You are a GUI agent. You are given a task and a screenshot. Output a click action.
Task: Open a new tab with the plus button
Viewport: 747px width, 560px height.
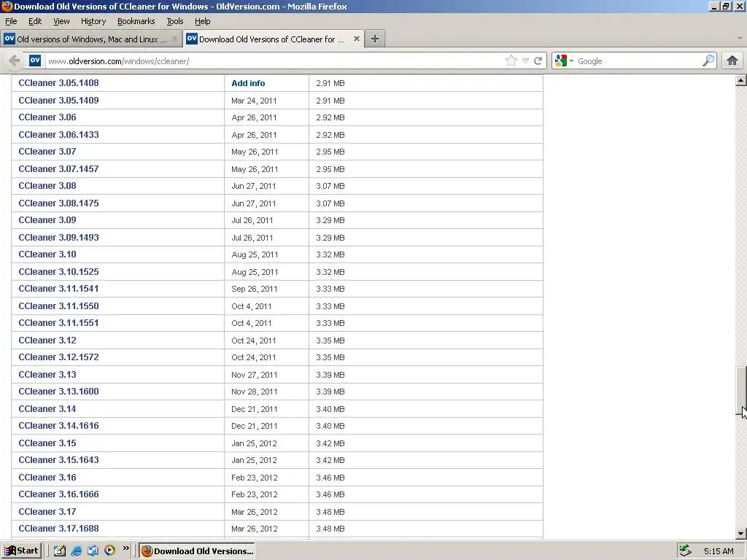(375, 39)
